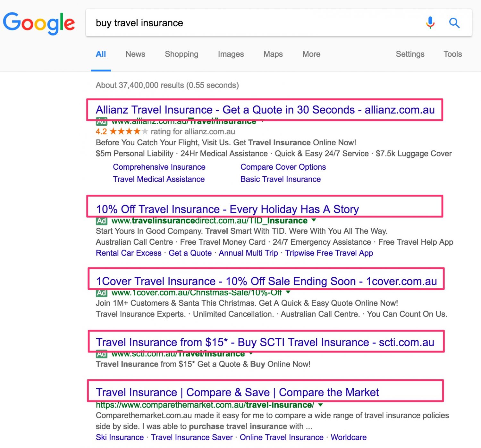Click the comparethemarket.com.au green URL
The height and width of the screenshot is (448, 481).
tap(205, 405)
